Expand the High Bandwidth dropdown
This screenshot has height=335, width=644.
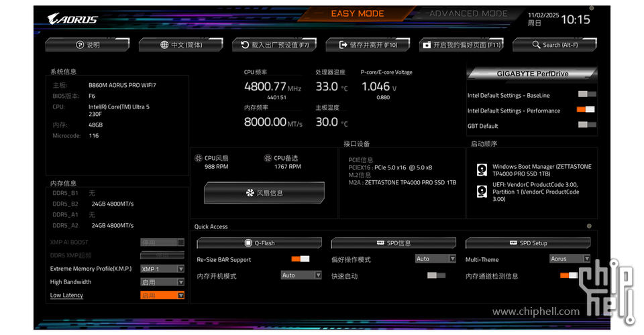click(x=162, y=282)
